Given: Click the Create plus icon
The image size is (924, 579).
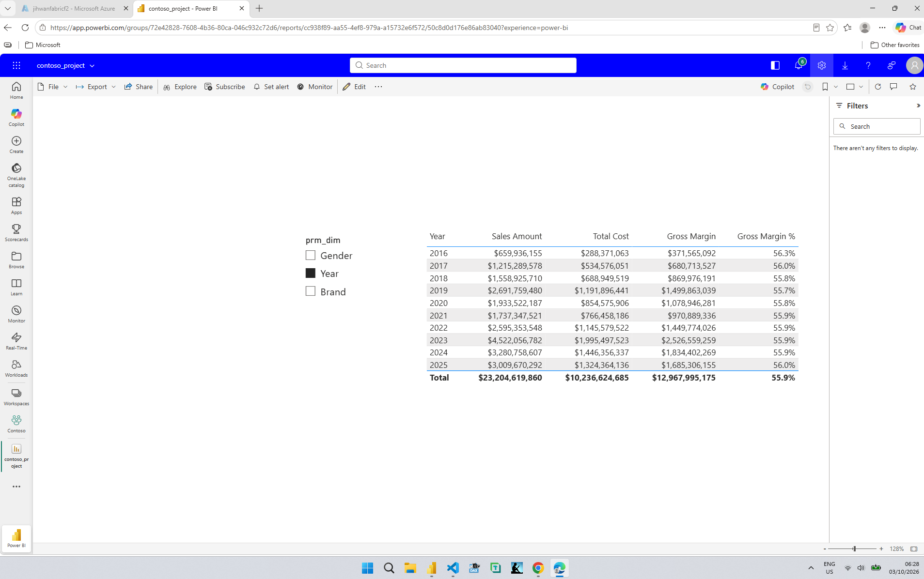Looking at the screenshot, I should click(16, 141).
